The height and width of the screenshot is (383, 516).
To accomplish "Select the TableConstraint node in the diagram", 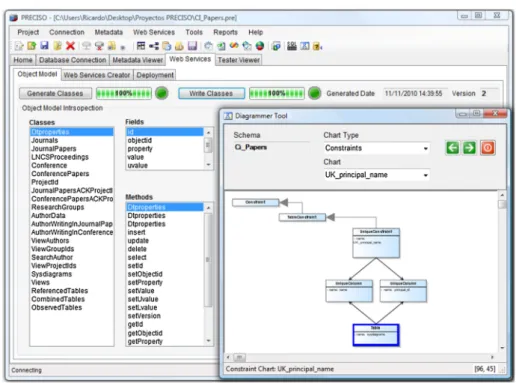I will [302, 217].
